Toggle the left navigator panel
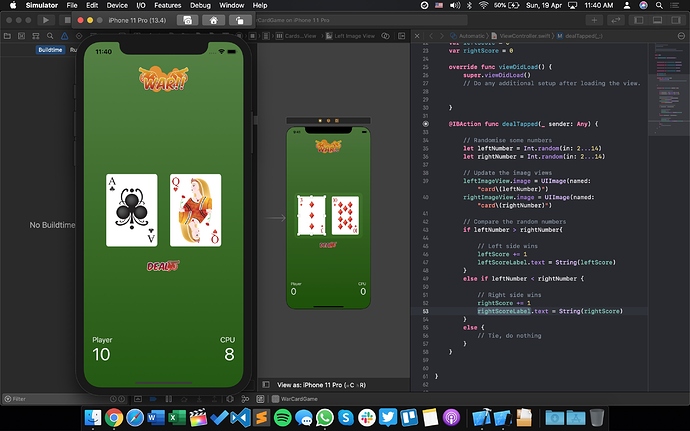Image resolution: width=690 pixels, height=431 pixels. click(637, 20)
